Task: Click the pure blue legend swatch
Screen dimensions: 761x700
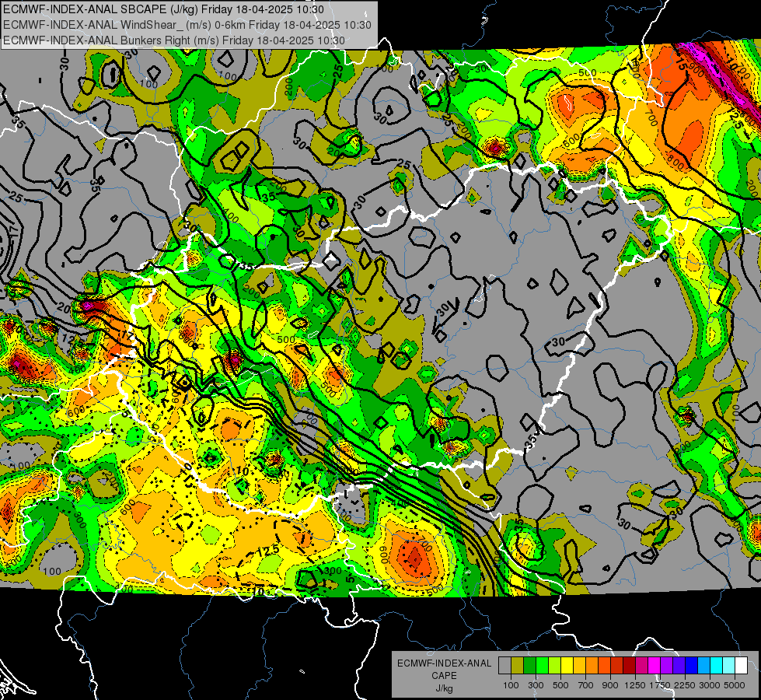Action: tap(692, 666)
